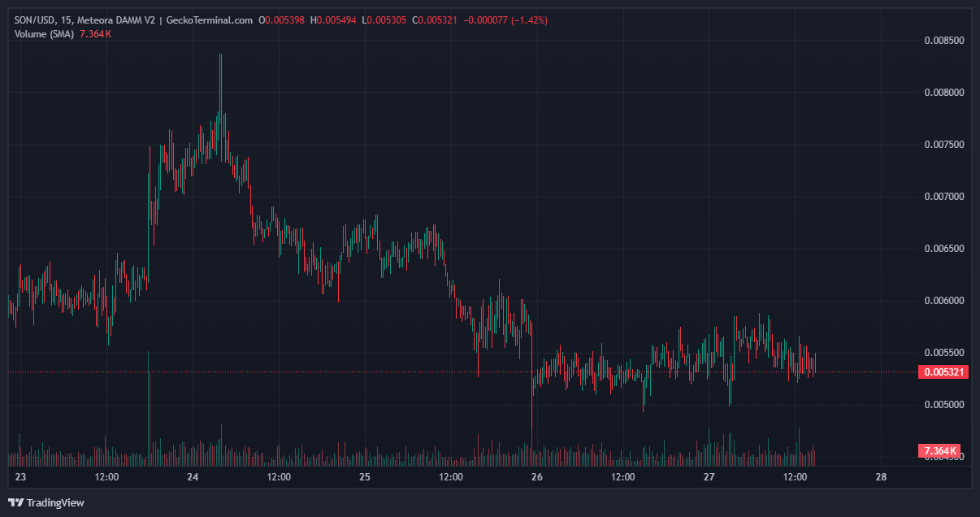Click the date label 24 on time axis
Screen dimensions: 980x517
[193, 477]
